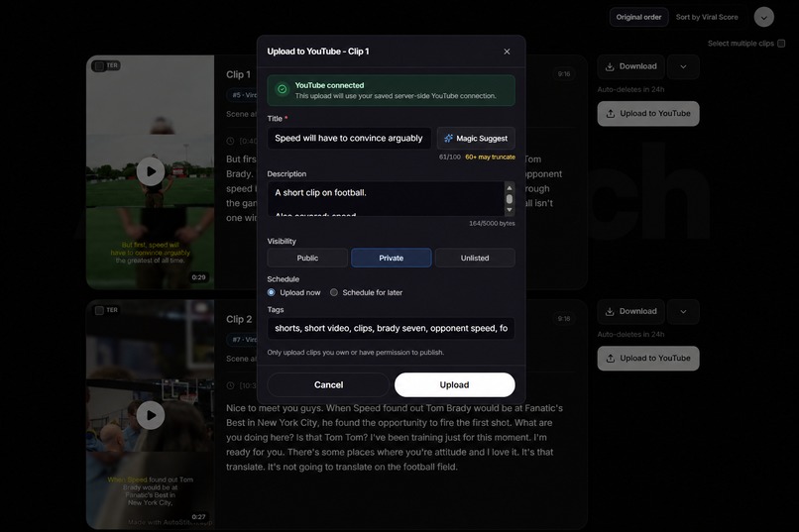Close the Upload to YouTube dialog

tap(507, 52)
